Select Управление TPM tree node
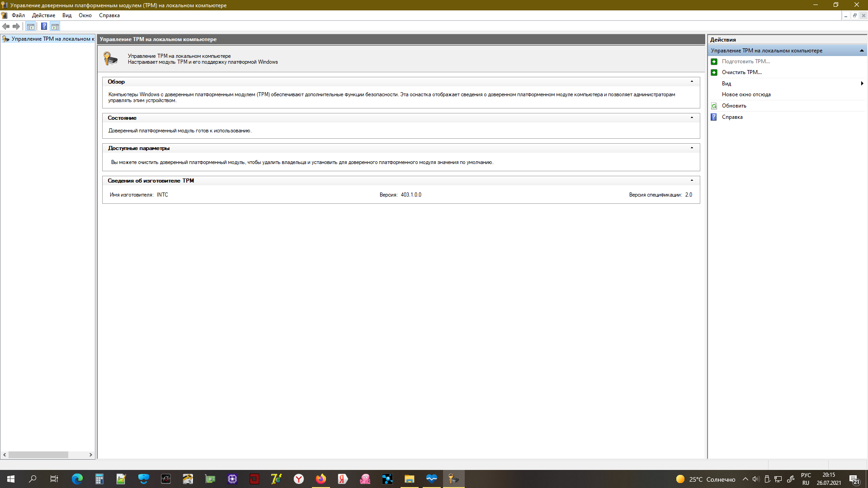Viewport: 868px width, 488px height. [x=52, y=39]
